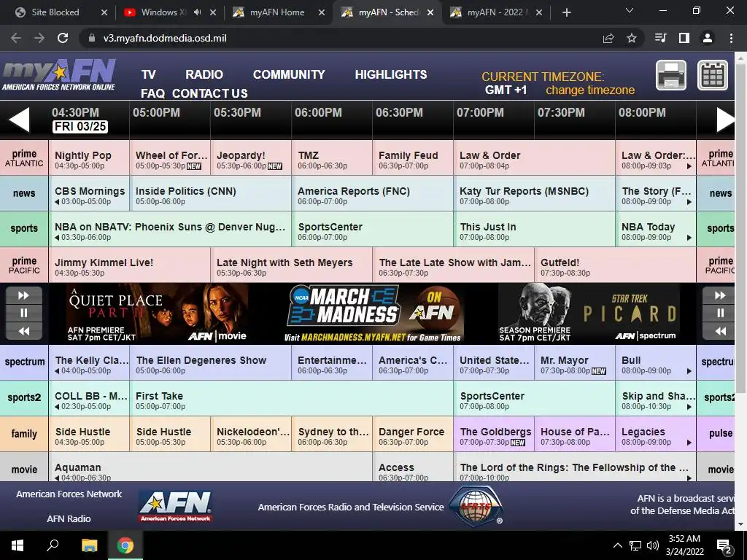Viewport: 747px width, 560px height.
Task: Open the print schedule icon
Action: pyautogui.click(x=671, y=75)
